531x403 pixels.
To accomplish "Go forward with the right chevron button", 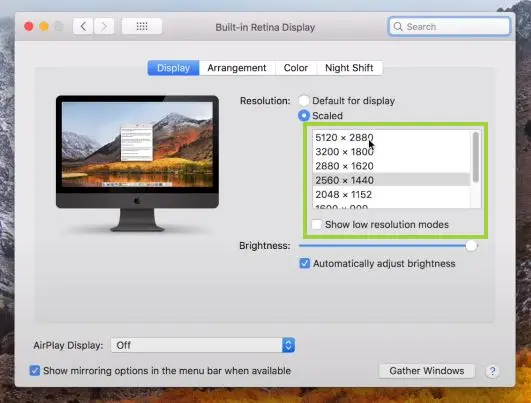I will [104, 26].
